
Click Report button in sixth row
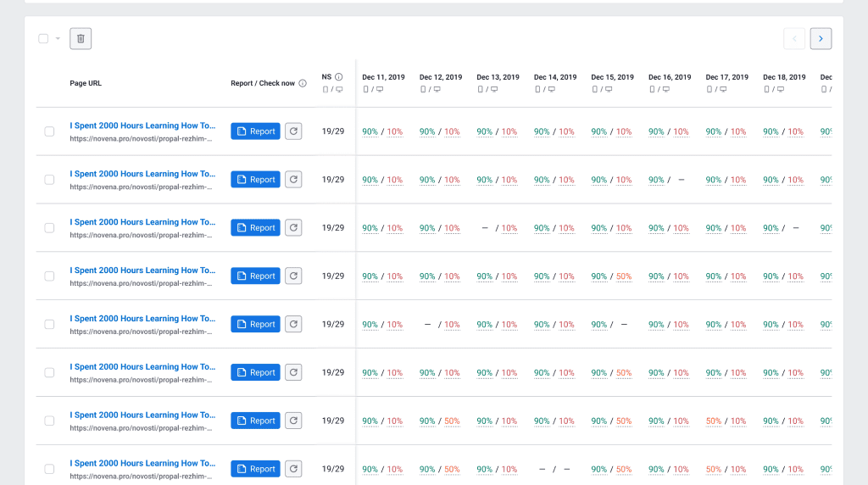point(255,372)
